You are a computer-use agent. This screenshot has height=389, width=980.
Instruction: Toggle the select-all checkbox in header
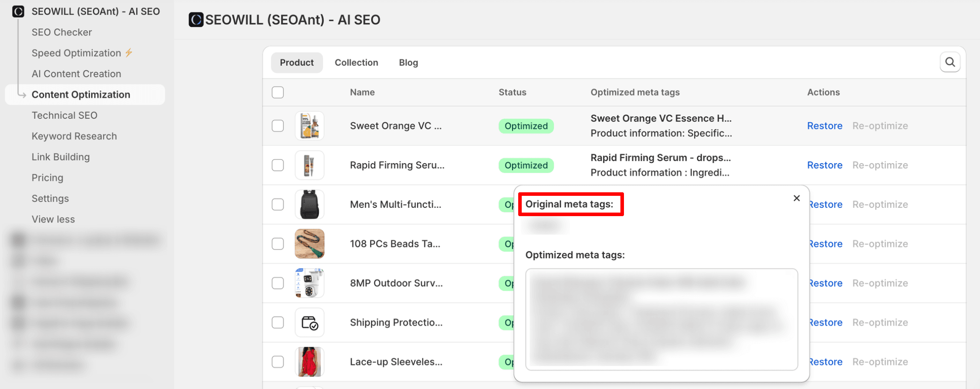(x=278, y=93)
